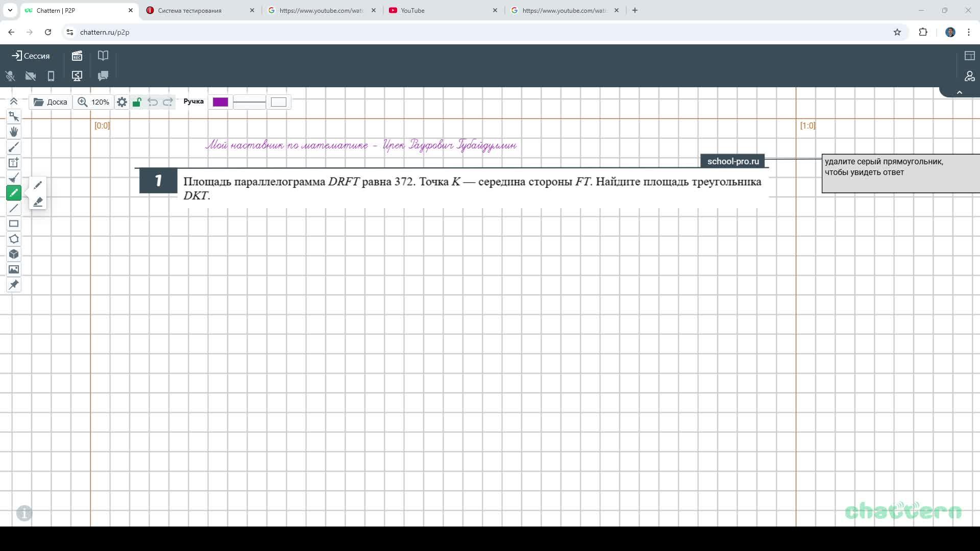Click the number 1 task badge
The image size is (980, 551).
pyautogui.click(x=158, y=181)
